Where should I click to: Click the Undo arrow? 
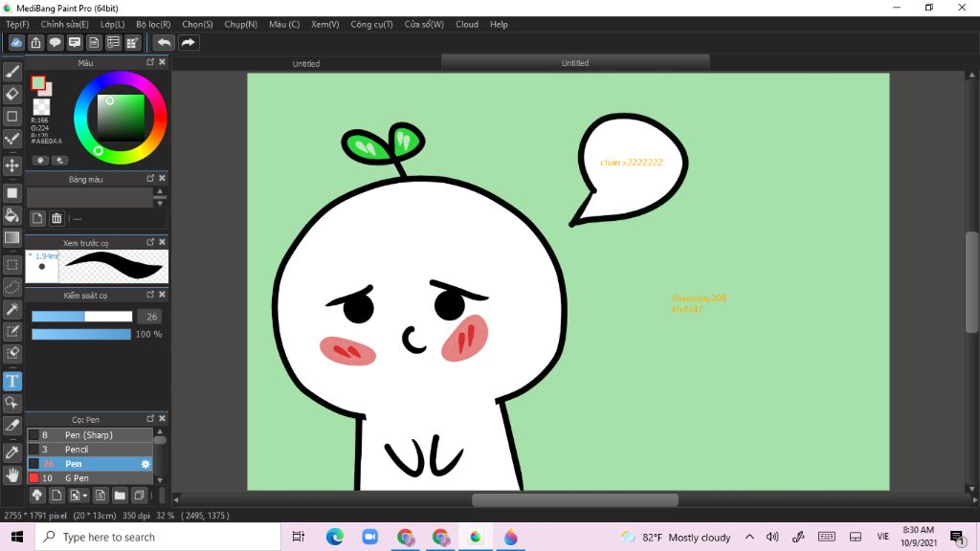[164, 42]
